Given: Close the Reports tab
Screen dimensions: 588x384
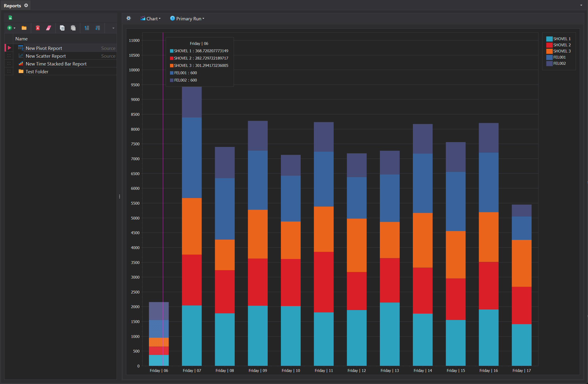Looking at the screenshot, I should 26,5.
